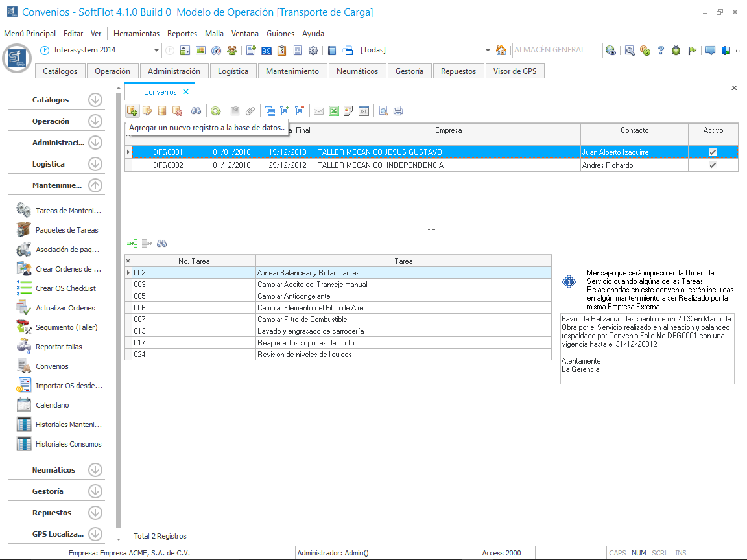Click the delete record icon in the Convenios toolbar

click(x=177, y=111)
